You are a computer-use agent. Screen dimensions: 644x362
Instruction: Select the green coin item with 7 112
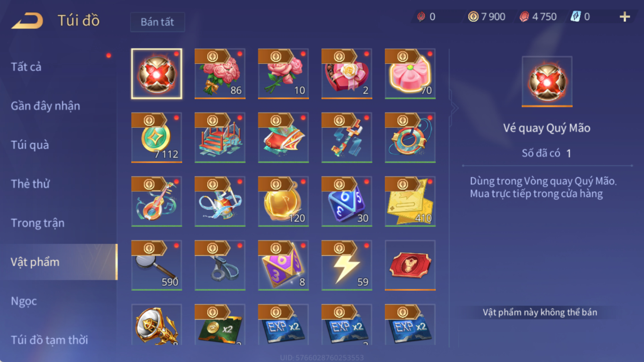[x=156, y=137]
